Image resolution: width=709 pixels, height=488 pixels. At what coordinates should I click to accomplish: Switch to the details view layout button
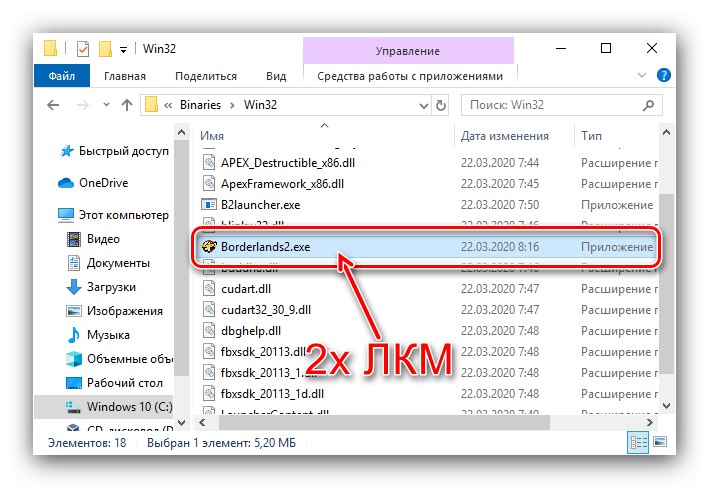click(x=638, y=442)
